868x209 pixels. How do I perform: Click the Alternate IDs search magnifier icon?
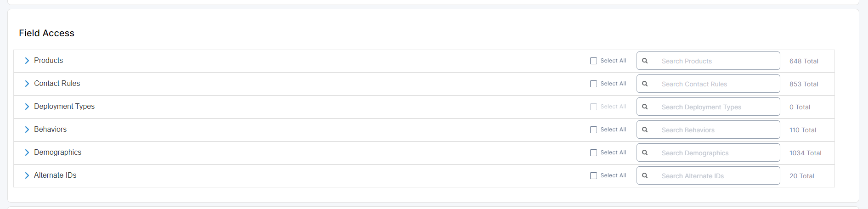(x=645, y=175)
